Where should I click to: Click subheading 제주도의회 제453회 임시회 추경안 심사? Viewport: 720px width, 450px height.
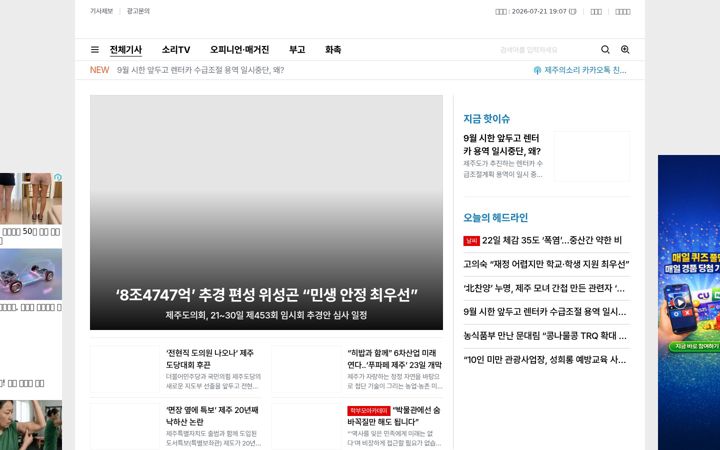pyautogui.click(x=266, y=315)
